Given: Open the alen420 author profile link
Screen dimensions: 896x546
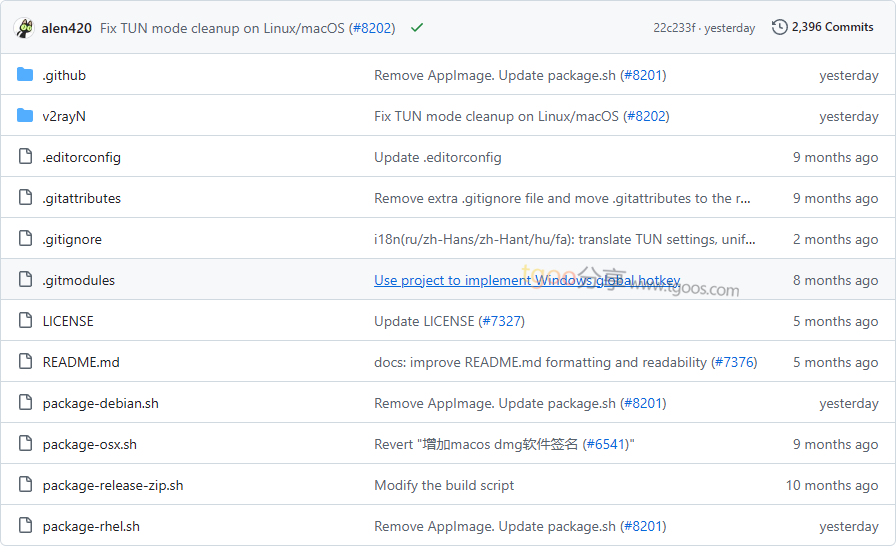Looking at the screenshot, I should (x=67, y=28).
